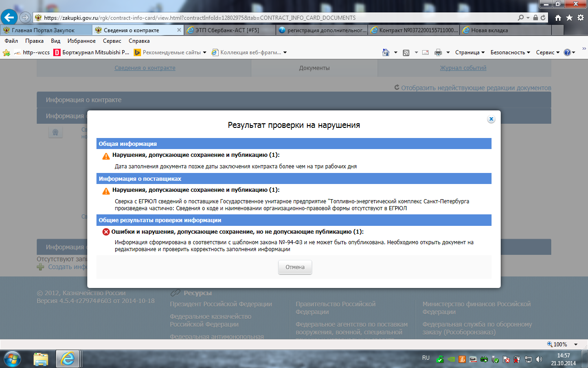Open Windows Explorer from the taskbar

[x=41, y=358]
